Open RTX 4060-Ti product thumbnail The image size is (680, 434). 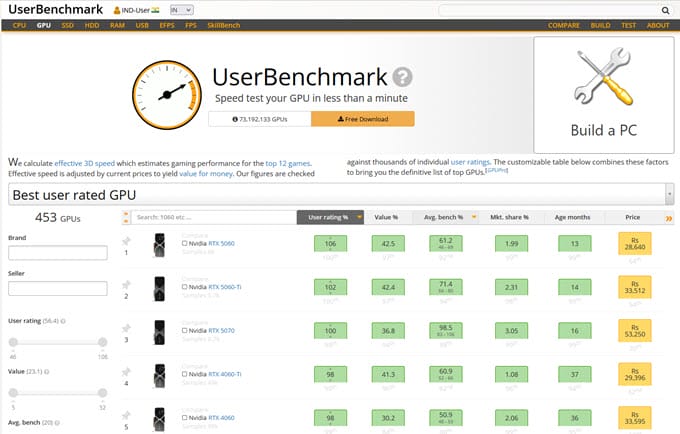pyautogui.click(x=160, y=376)
